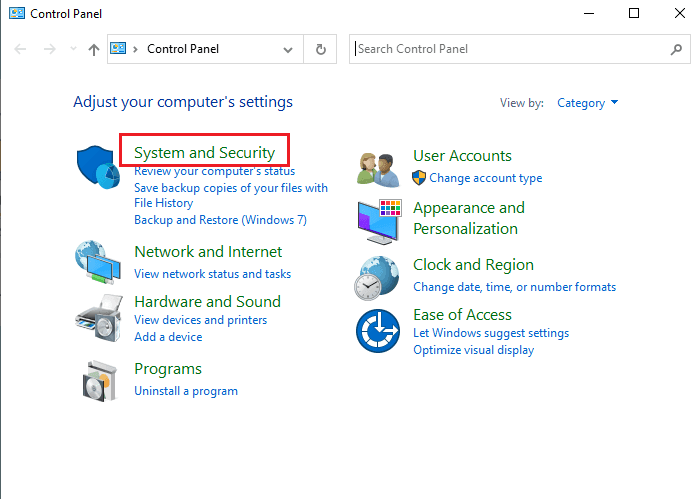
Task: Minimize the Control Panel window
Action: (589, 13)
